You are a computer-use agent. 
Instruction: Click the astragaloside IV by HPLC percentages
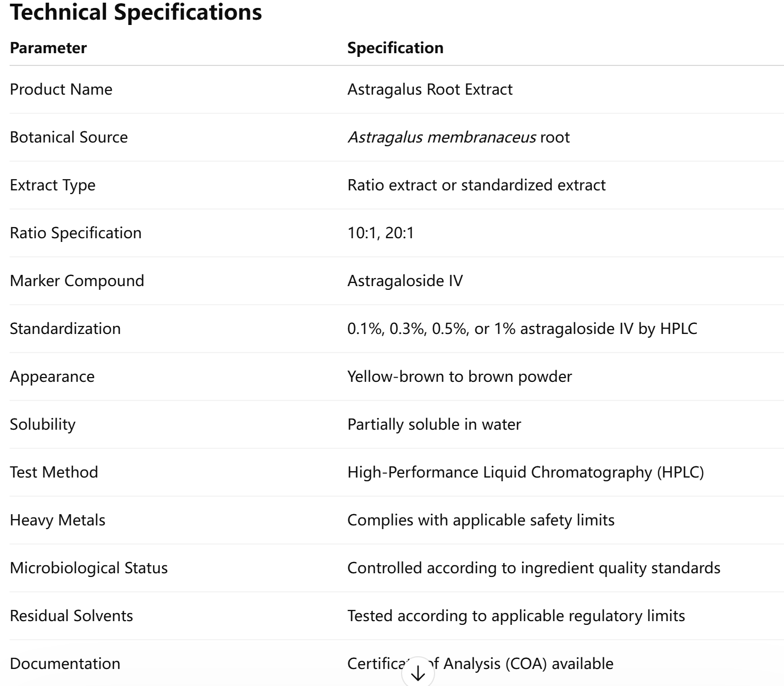click(x=522, y=329)
